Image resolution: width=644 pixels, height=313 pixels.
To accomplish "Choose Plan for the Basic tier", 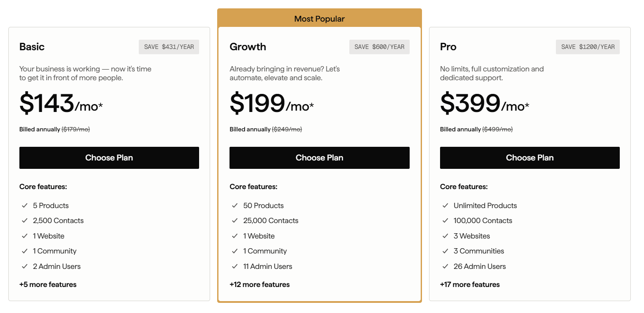I will [x=109, y=157].
